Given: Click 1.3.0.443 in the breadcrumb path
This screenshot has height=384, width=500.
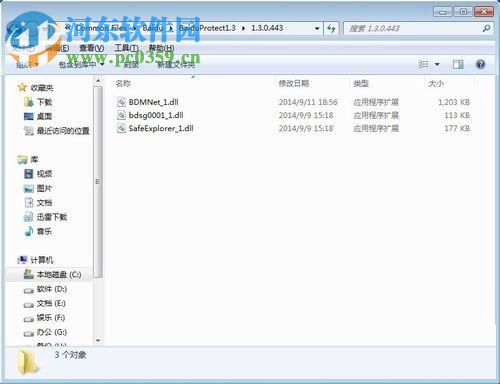Looking at the screenshot, I should click(267, 28).
